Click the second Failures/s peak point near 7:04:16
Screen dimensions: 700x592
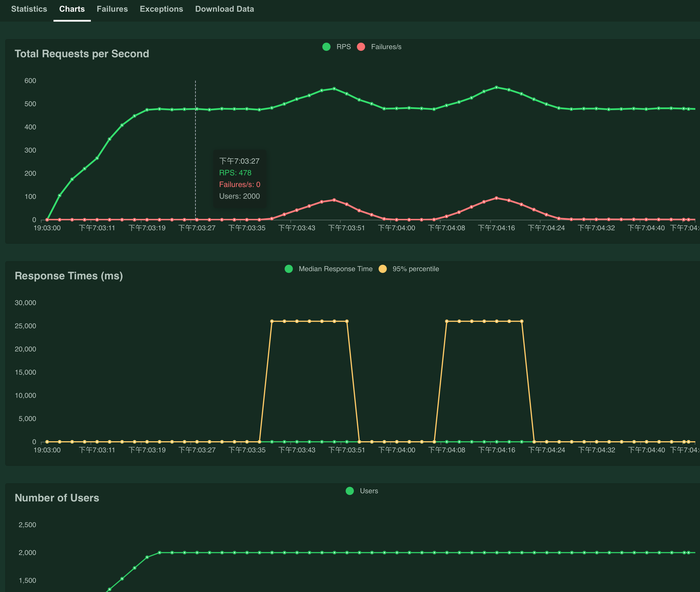(x=496, y=198)
